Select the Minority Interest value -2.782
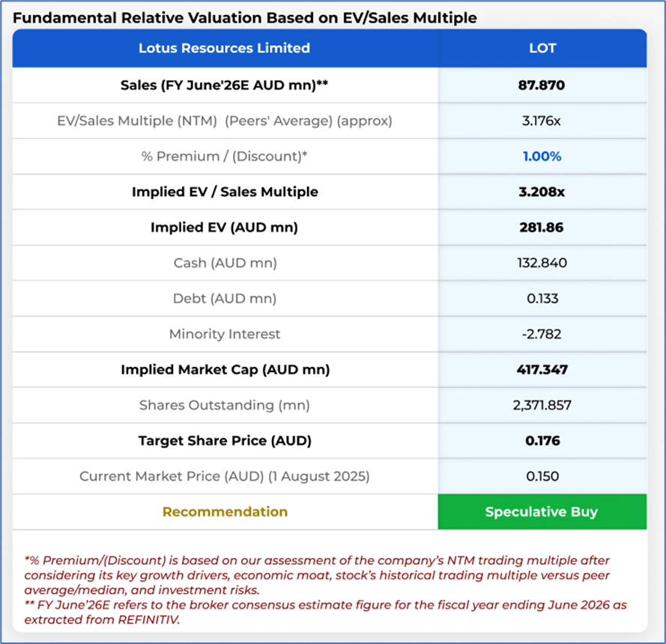Image resolution: width=666 pixels, height=644 pixels. tap(542, 334)
